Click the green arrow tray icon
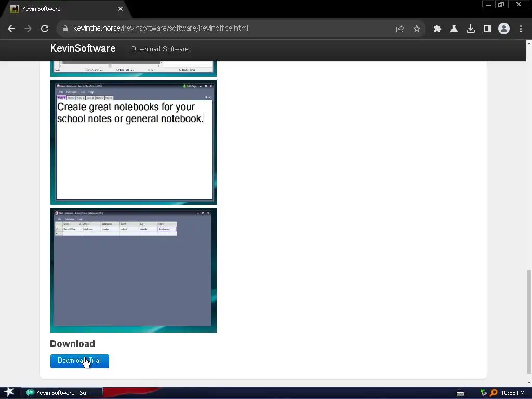Screen dimensions: 532x399 [484, 393]
